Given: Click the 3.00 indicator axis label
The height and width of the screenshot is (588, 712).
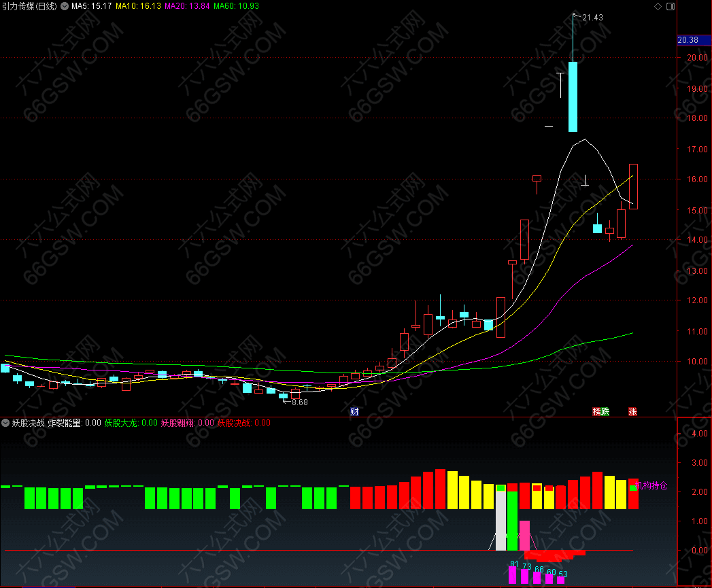Looking at the screenshot, I should pyautogui.click(x=700, y=463).
